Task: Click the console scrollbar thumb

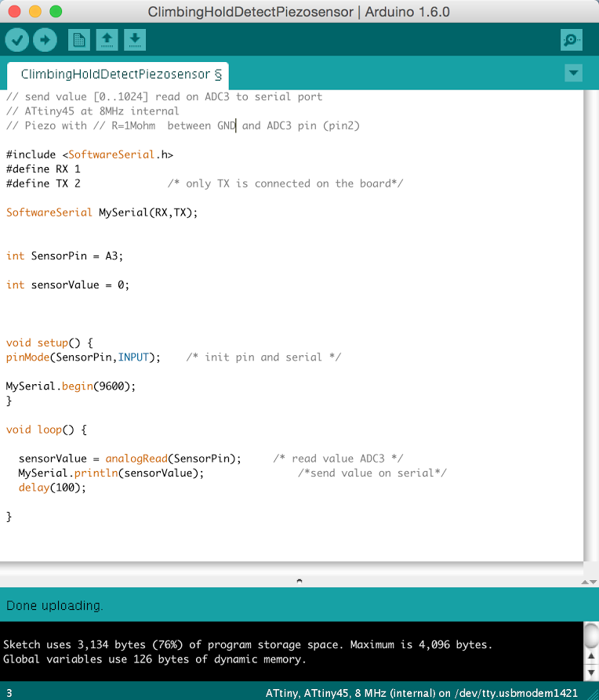Action: coord(591,635)
